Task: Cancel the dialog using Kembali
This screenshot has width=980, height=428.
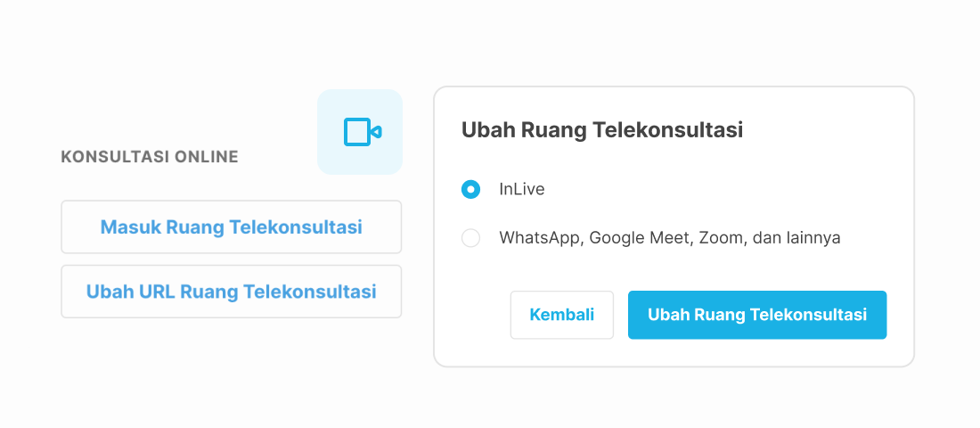Action: (x=562, y=315)
